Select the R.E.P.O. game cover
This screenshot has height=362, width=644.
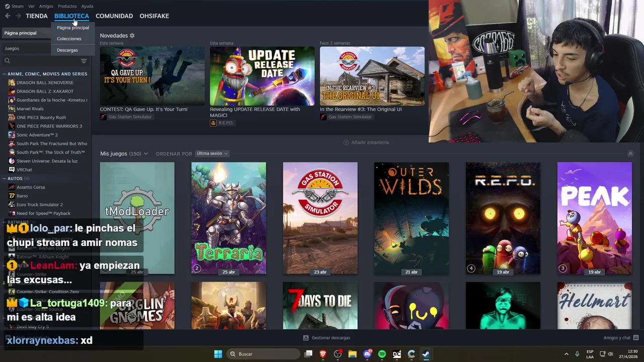coord(503,218)
